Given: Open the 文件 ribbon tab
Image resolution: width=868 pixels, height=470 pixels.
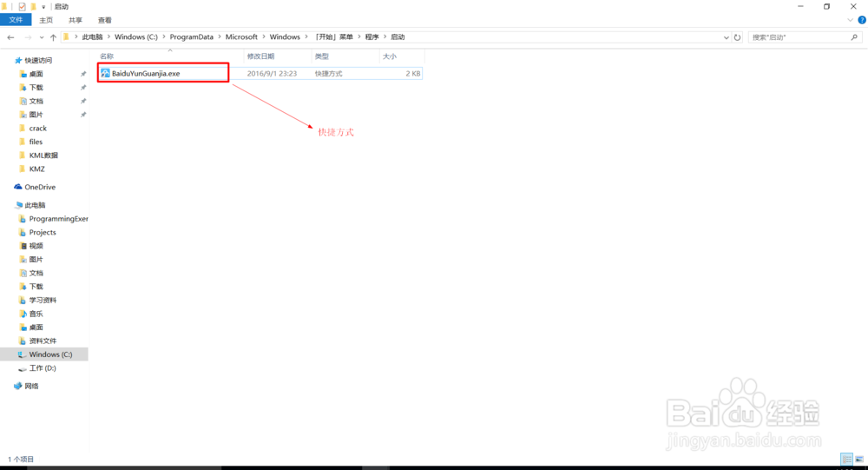Looking at the screenshot, I should point(16,20).
